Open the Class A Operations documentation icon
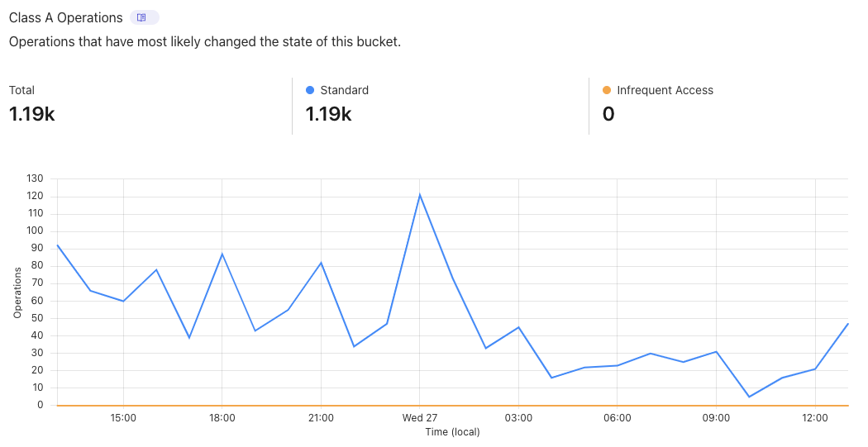 tap(142, 17)
